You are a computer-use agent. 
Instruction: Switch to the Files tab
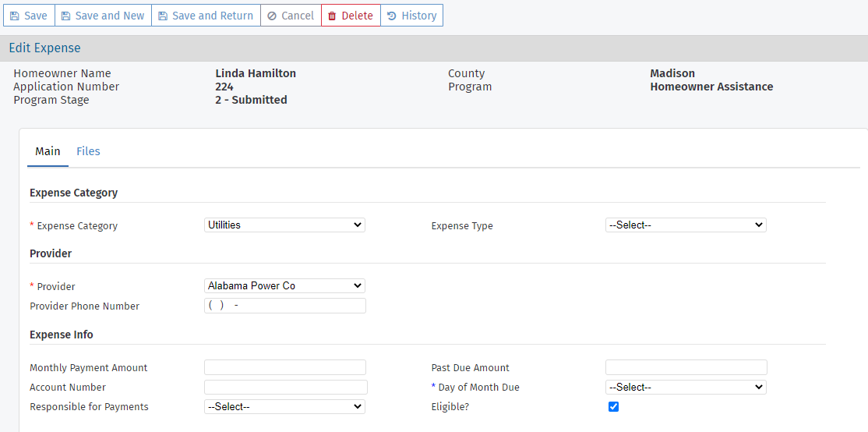pos(88,151)
